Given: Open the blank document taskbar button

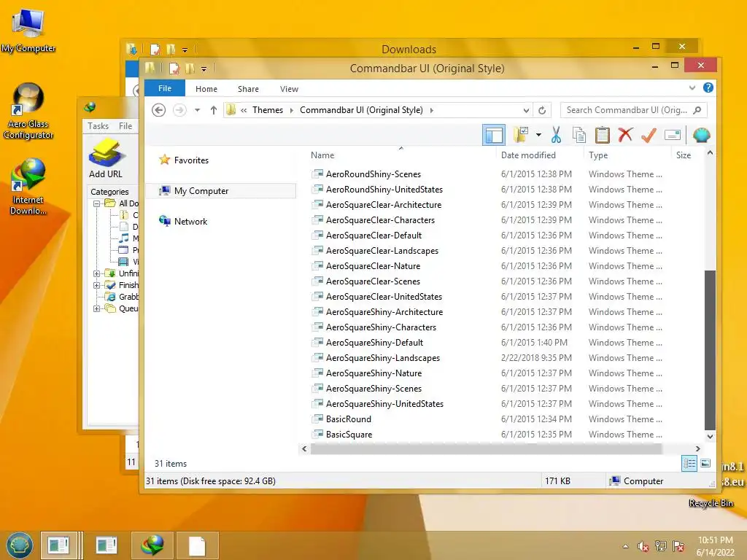Looking at the screenshot, I should click(197, 545).
